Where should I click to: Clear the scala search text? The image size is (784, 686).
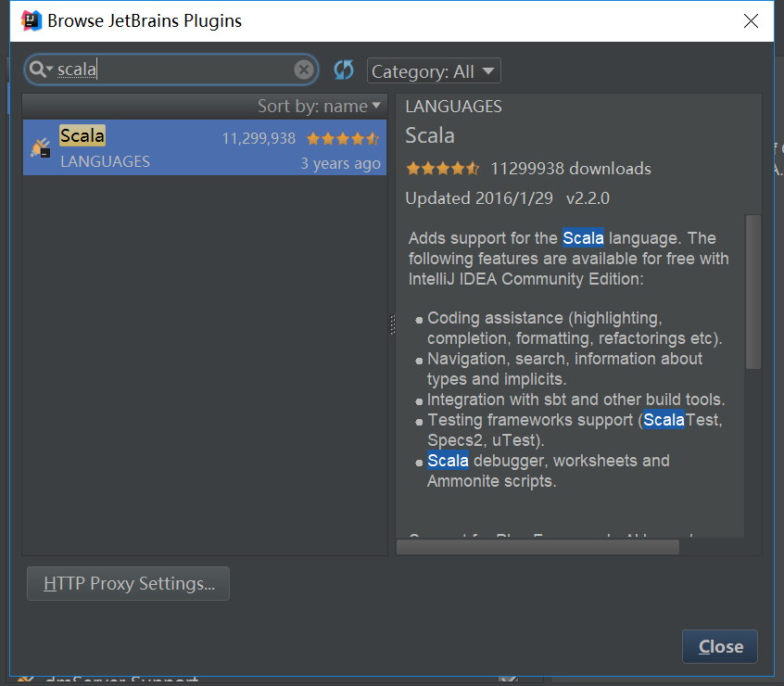304,70
